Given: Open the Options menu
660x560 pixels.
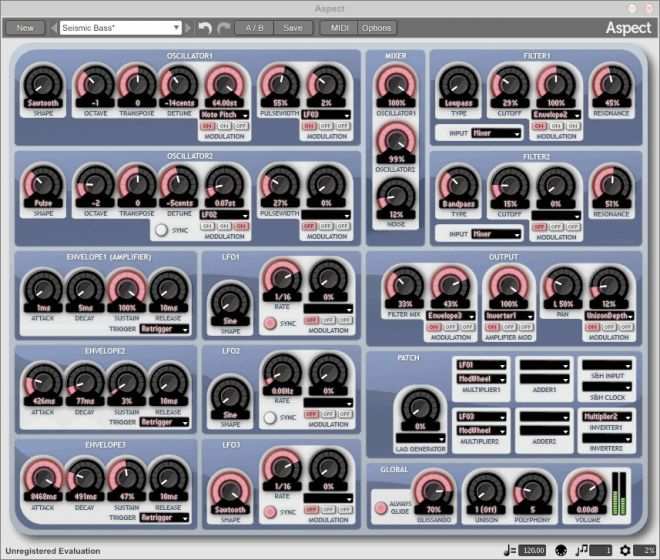Looking at the screenshot, I should (x=376, y=28).
